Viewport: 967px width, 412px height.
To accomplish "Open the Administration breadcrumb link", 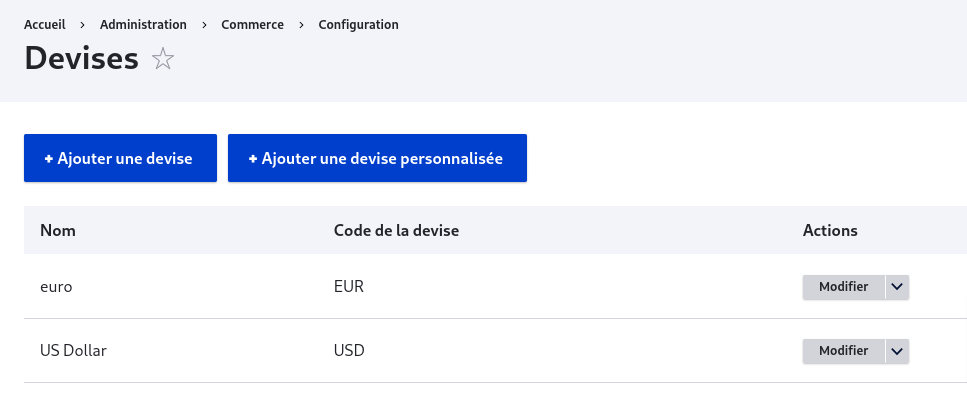I will pyautogui.click(x=143, y=25).
